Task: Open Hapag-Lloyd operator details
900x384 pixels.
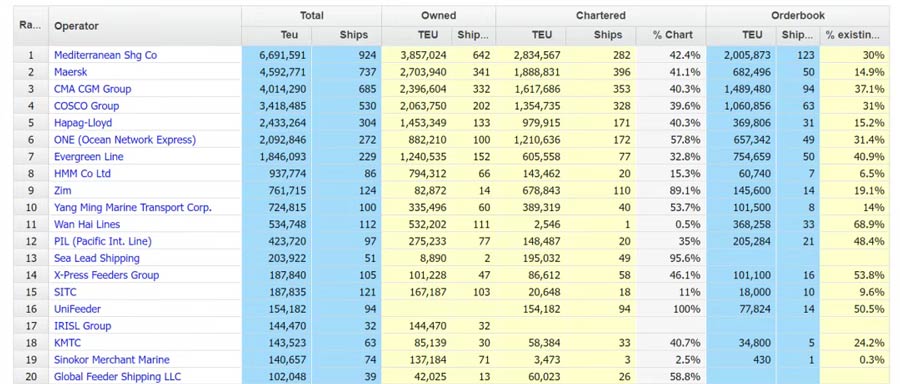Action: (83, 123)
